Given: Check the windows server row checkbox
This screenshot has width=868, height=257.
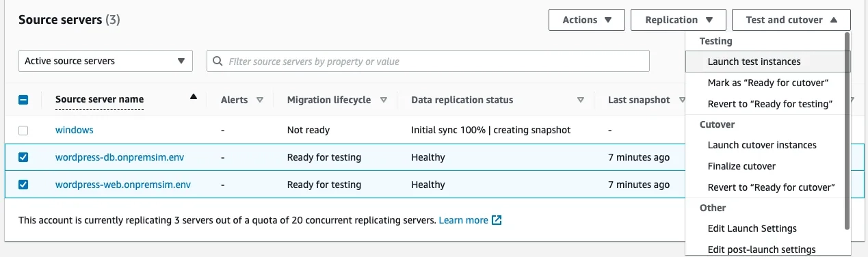Looking at the screenshot, I should [x=23, y=130].
